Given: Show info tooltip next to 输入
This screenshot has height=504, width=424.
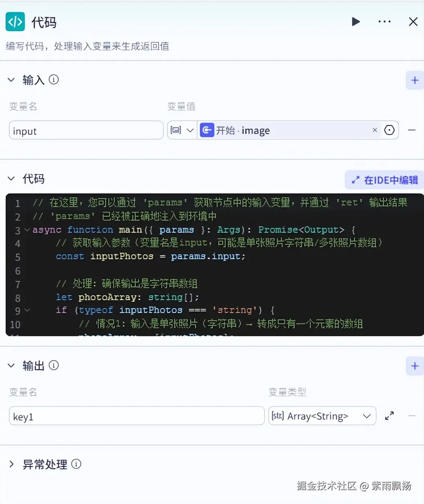Looking at the screenshot, I should (54, 79).
